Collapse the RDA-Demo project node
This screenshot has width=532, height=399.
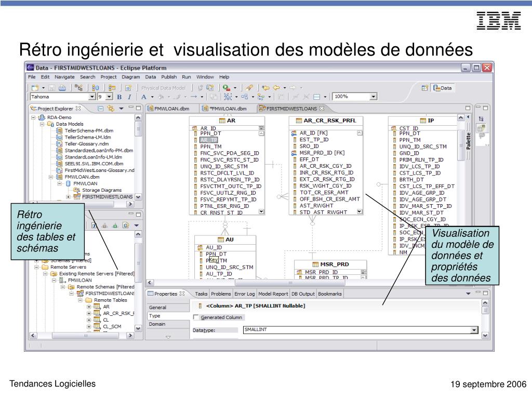(x=33, y=117)
